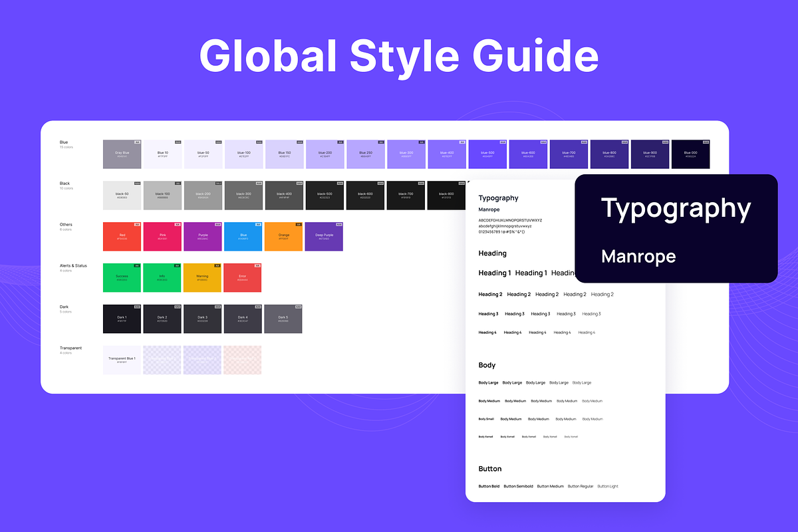Choose the Transparent Blue 1 swatch
Viewport: 798px width, 532px height.
point(122,360)
